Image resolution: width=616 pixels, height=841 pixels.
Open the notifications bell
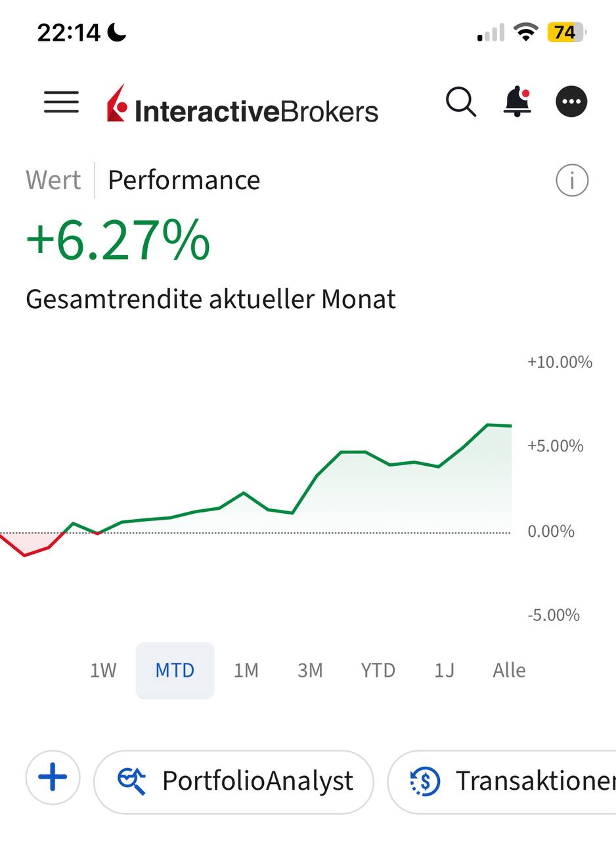click(517, 102)
